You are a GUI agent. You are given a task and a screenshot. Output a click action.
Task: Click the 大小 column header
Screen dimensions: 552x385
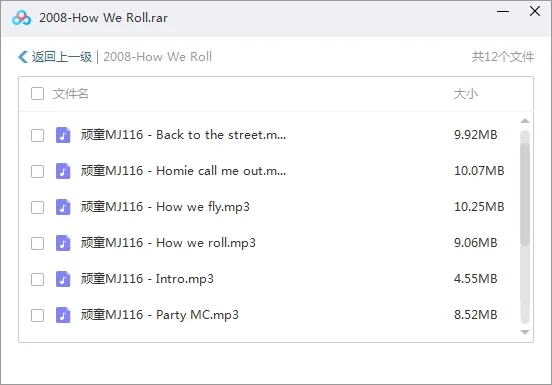466,94
